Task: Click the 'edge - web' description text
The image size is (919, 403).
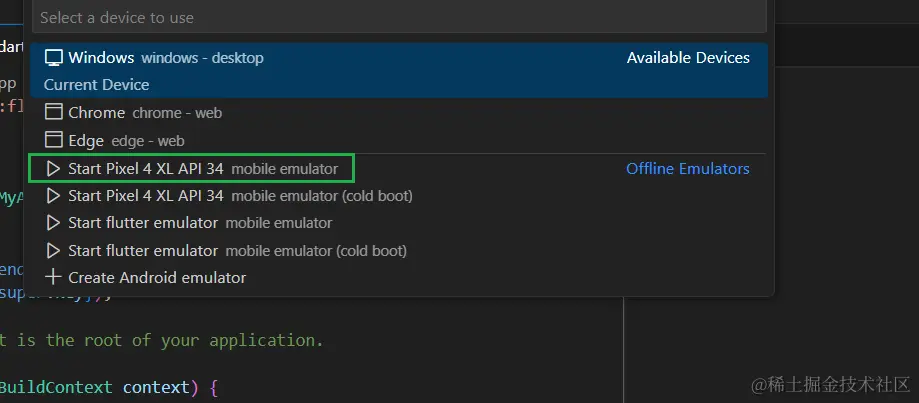Action: click(148, 141)
